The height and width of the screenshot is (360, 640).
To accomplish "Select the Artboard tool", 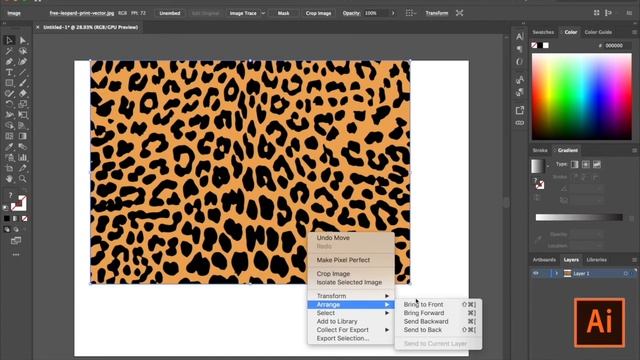I will [9, 168].
